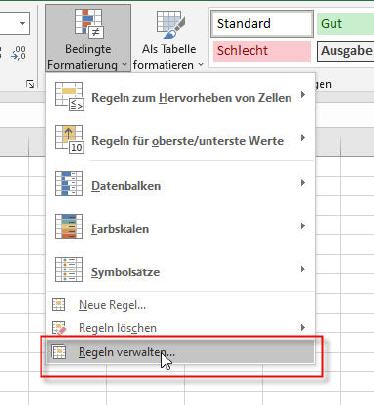Open the number group dialog launcher
Screen dimensions: 374x405
coord(30,84)
